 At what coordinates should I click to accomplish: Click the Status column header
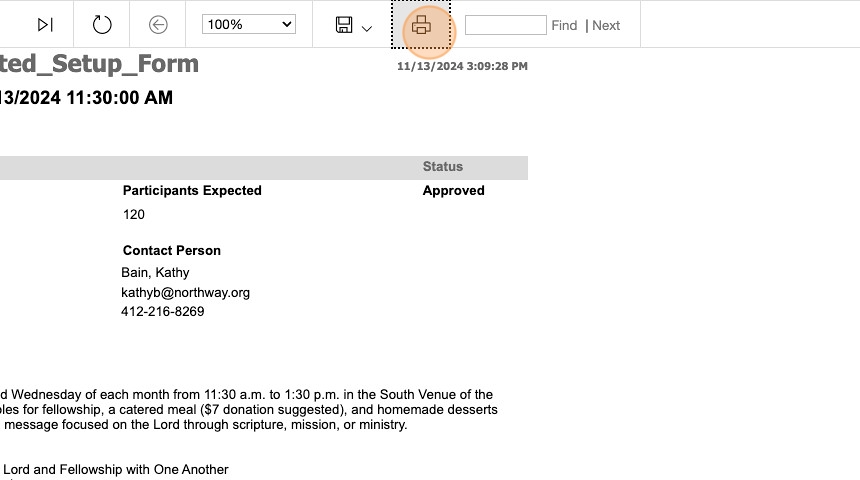(442, 167)
